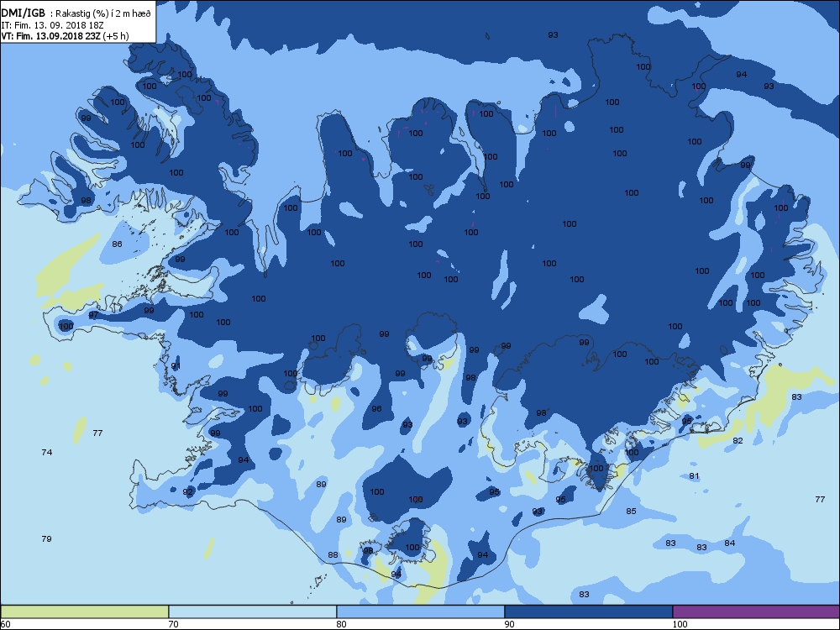Click the "IT: Fim. 13. 09. 2018 18Z" line

click(x=52, y=25)
